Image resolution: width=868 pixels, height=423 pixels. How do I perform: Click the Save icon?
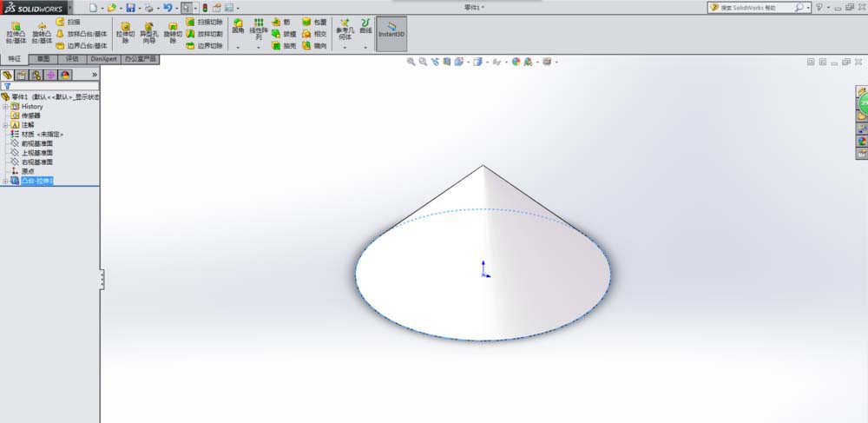tap(131, 8)
